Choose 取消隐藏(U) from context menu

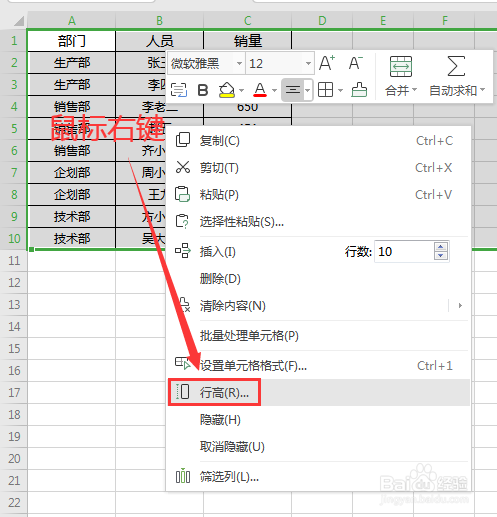point(318,447)
